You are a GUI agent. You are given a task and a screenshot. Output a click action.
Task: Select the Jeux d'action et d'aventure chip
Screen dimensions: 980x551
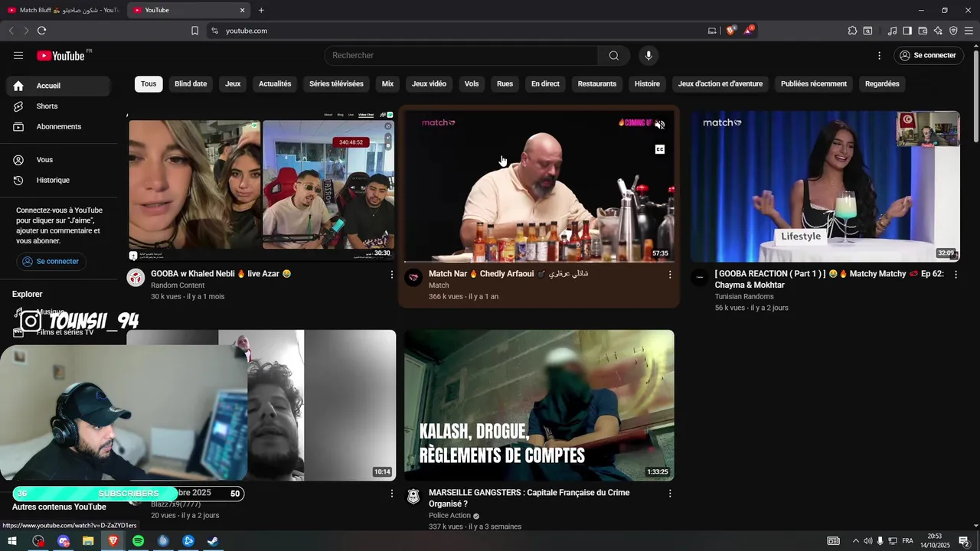click(720, 83)
